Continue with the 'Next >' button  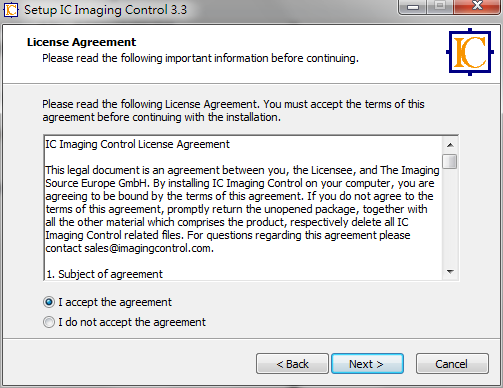click(367, 364)
